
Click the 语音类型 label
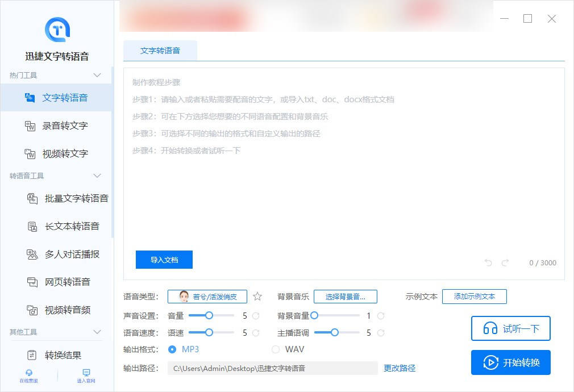pyautogui.click(x=141, y=297)
